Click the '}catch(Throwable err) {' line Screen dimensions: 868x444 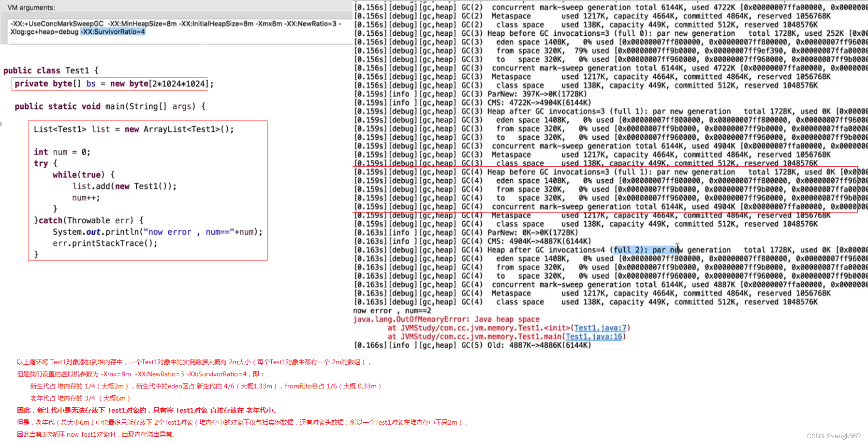(88, 221)
